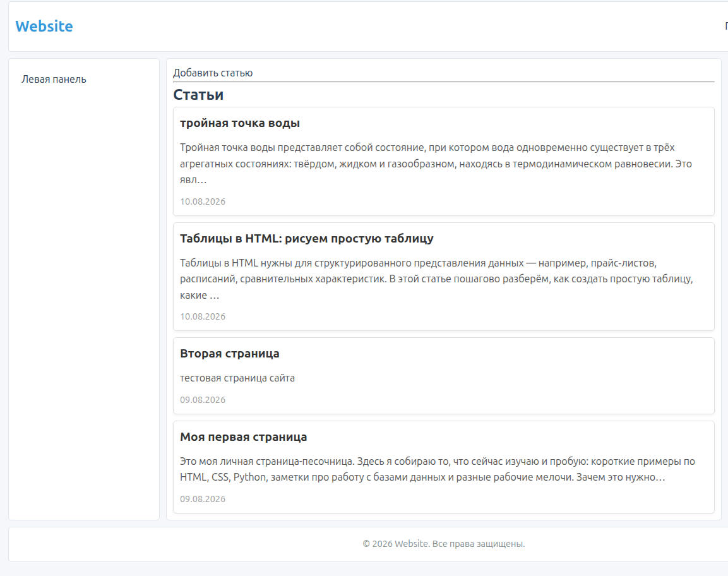Click 10.08.2026 date under Таблицы в HTML
The height and width of the screenshot is (576, 728).
(203, 316)
